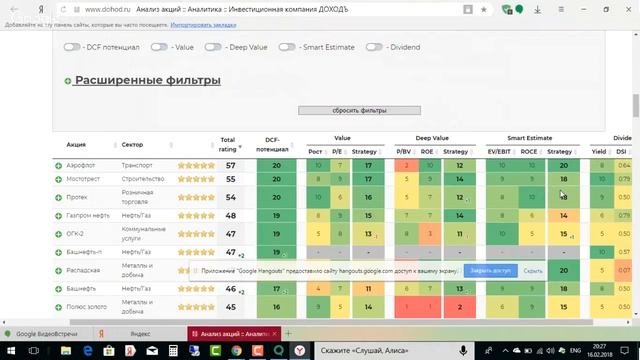Screen dimensions: 640x360
Task: Expand the Аэрофлот row plus icon
Action: [x=58, y=166]
